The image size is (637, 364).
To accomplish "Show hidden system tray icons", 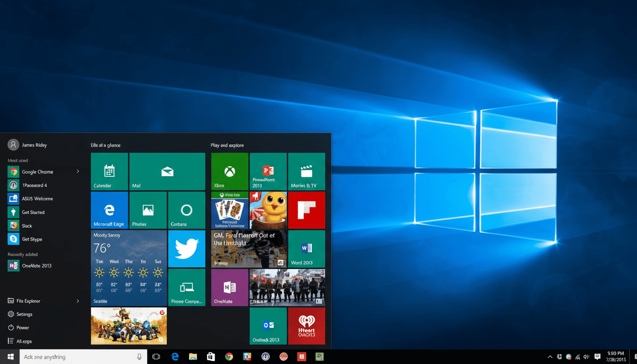I will pyautogui.click(x=550, y=357).
